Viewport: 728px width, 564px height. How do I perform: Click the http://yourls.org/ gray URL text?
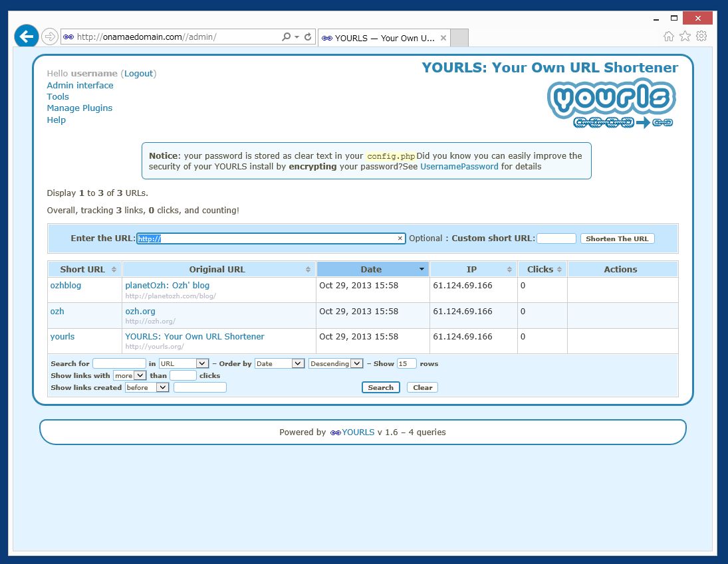coord(154,347)
